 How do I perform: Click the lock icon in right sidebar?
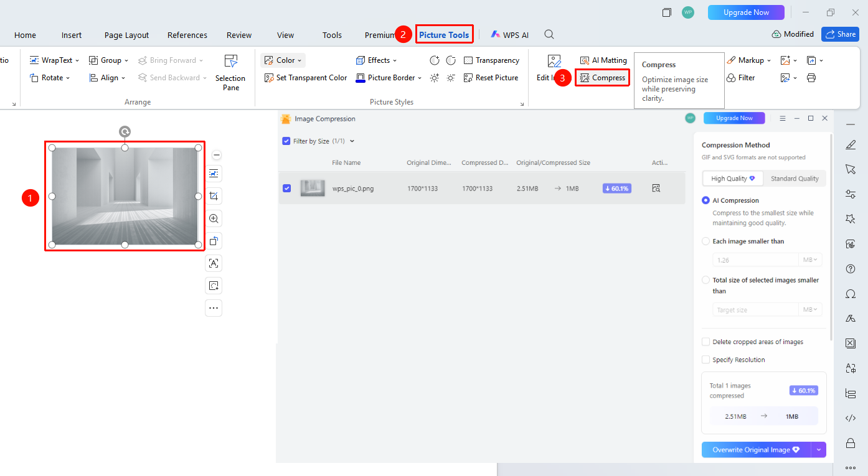(851, 443)
